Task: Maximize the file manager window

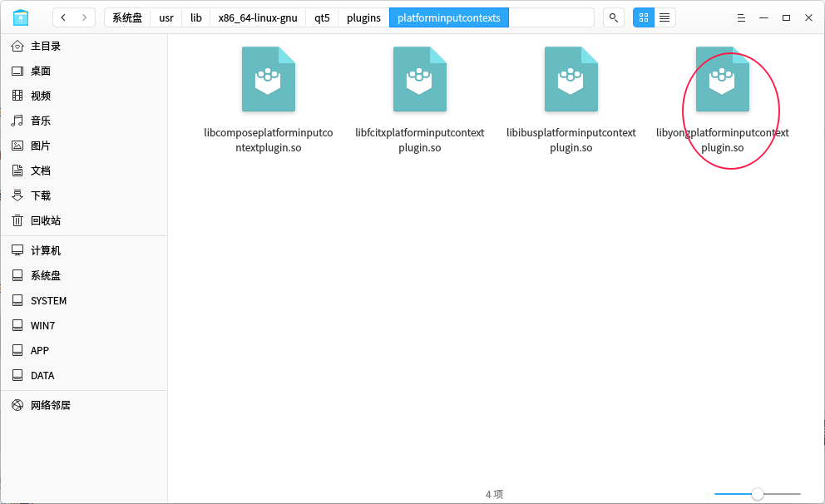Action: coord(786,18)
